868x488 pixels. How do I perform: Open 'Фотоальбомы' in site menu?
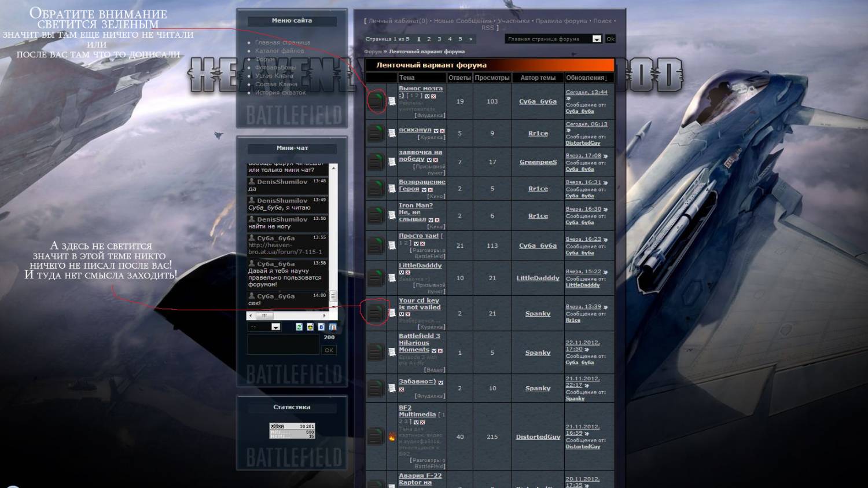[x=275, y=68]
